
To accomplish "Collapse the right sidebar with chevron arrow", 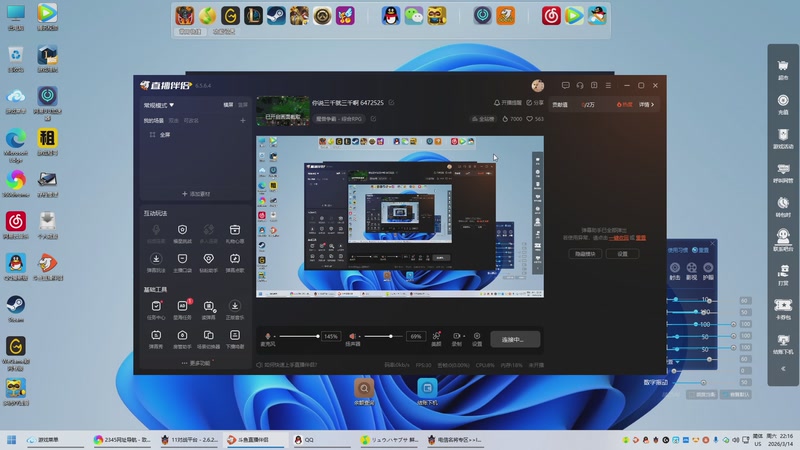I will [x=783, y=369].
